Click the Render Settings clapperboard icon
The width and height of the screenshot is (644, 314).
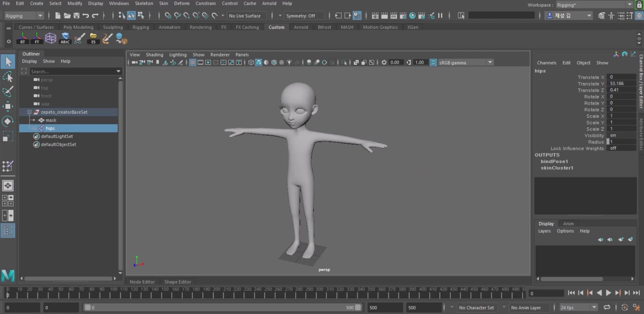pos(403,16)
